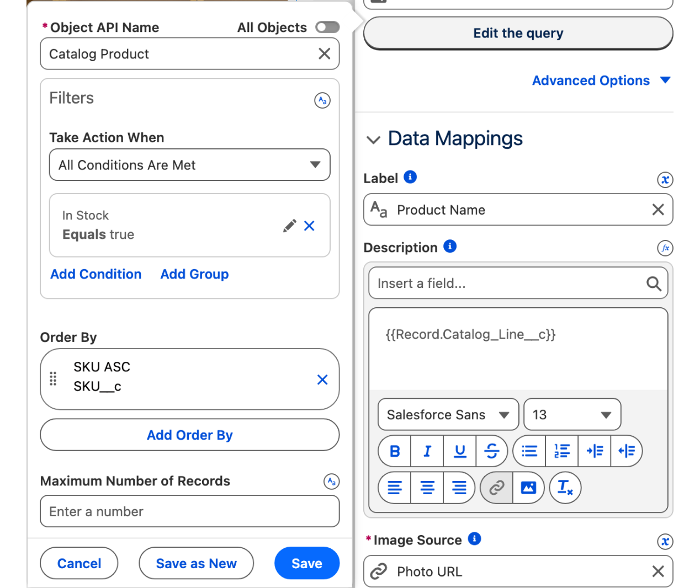Viewport: 700px width, 588px height.
Task: Insert a bulleted list
Action: (x=529, y=451)
